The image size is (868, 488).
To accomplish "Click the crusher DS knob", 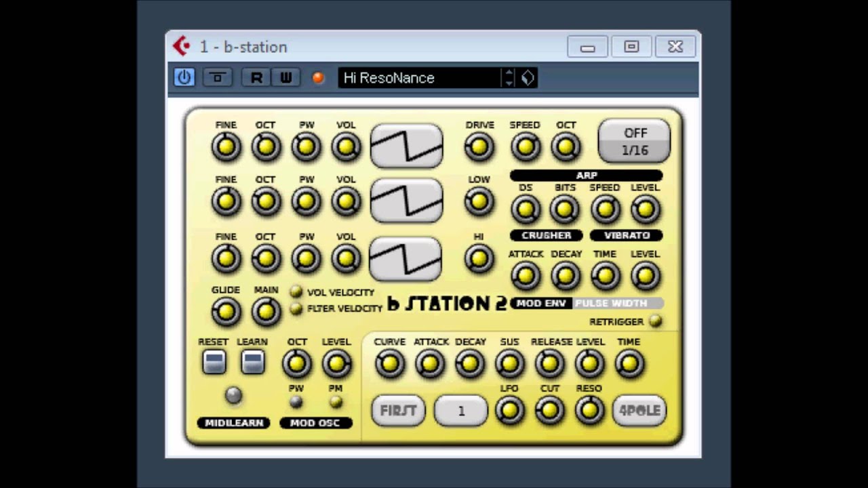I will pyautogui.click(x=525, y=209).
